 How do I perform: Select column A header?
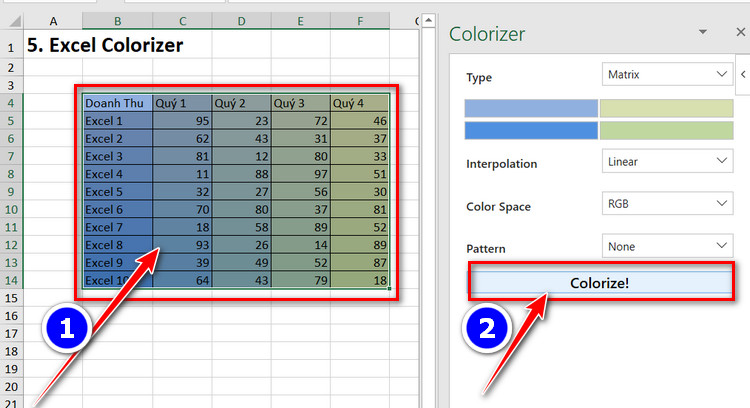[53, 21]
